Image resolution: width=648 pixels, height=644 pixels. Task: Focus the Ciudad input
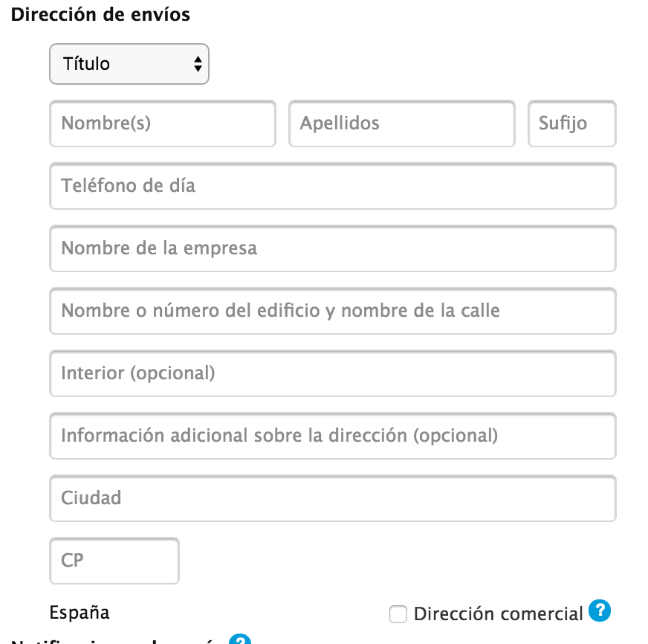coord(332,498)
